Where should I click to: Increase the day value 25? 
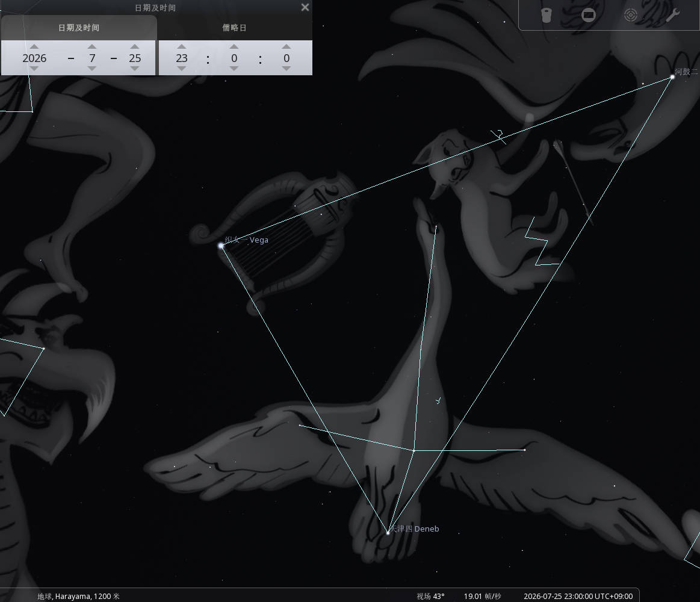135,46
